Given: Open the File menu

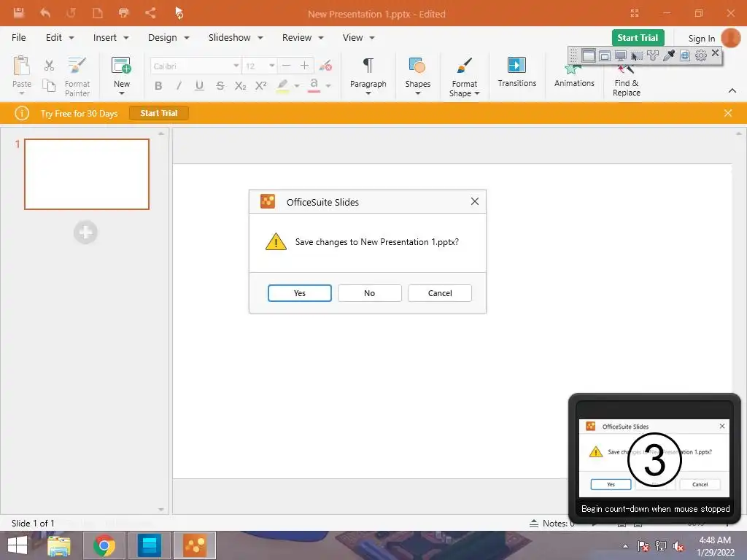Looking at the screenshot, I should click(x=18, y=38).
